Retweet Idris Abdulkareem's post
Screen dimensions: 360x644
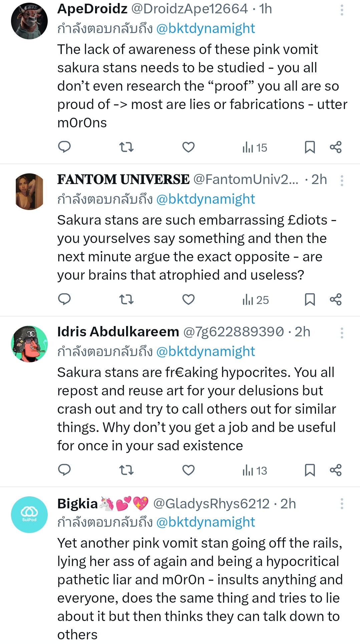pyautogui.click(x=126, y=470)
